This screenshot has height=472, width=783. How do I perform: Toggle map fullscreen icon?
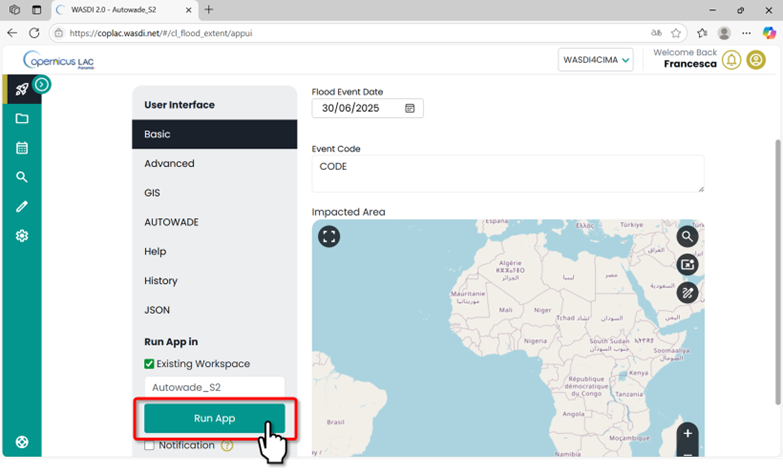pos(329,236)
